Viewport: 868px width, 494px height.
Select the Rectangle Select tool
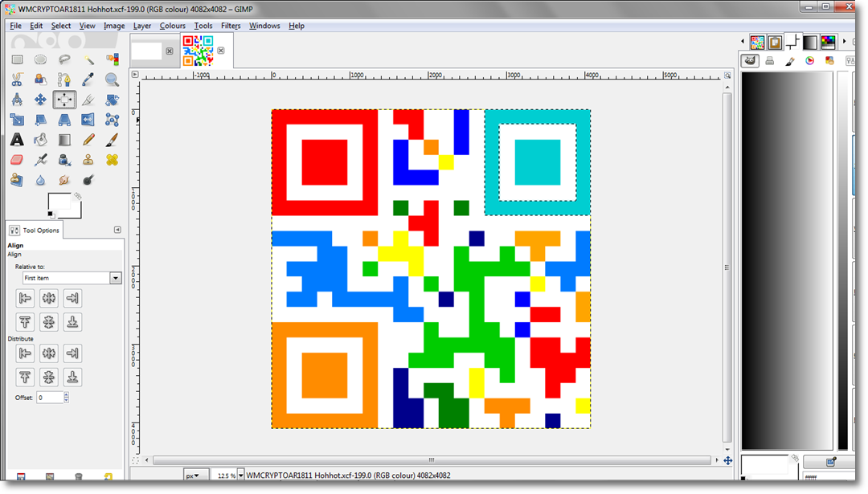17,59
